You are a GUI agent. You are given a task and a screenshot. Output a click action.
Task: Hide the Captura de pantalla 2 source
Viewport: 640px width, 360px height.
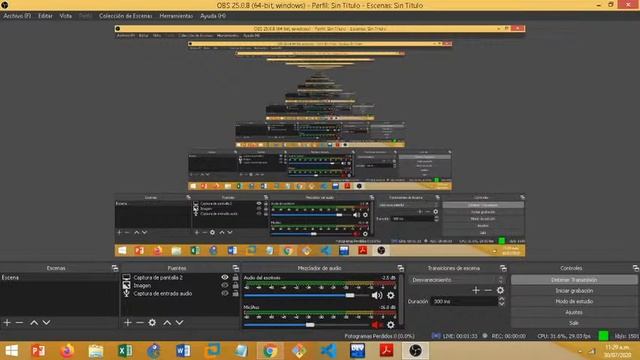225,277
